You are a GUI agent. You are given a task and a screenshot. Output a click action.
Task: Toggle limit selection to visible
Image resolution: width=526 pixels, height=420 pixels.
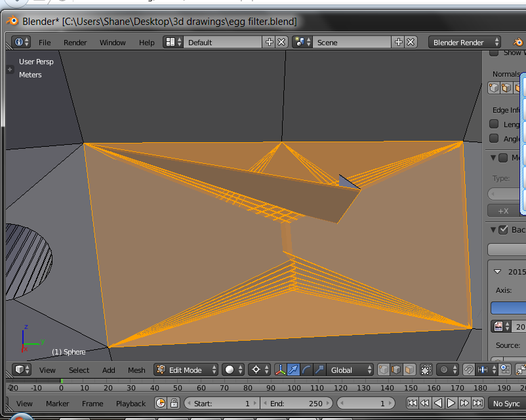click(426, 370)
